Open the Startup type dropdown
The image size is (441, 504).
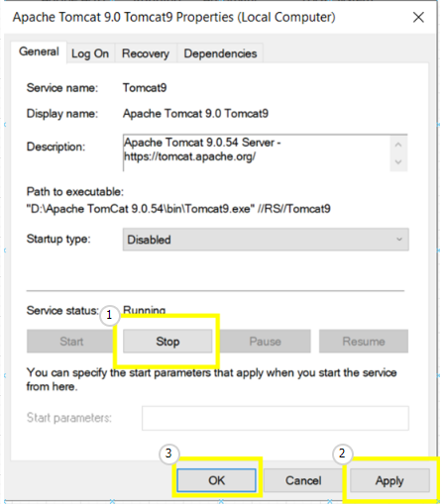tap(266, 240)
